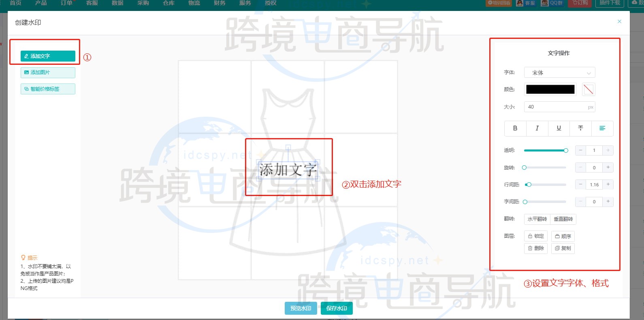Toggle bold text formatting
The image size is (644, 320).
(x=515, y=128)
